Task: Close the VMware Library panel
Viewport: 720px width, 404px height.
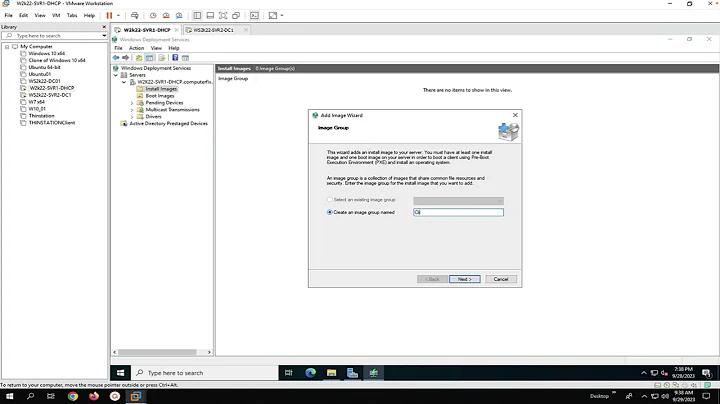Action: pyautogui.click(x=104, y=27)
